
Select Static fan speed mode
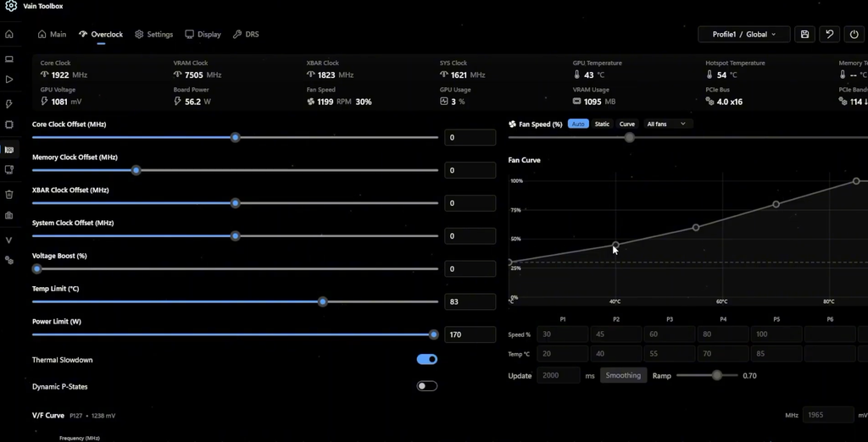tap(602, 124)
